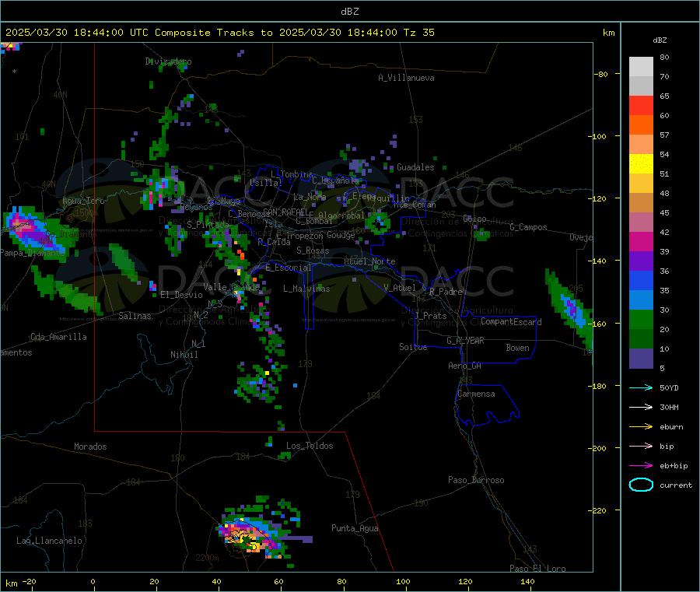Image resolution: width=700 pixels, height=592 pixels.
Task: Click the 'Los_Toldos' map label
Action: point(310,446)
